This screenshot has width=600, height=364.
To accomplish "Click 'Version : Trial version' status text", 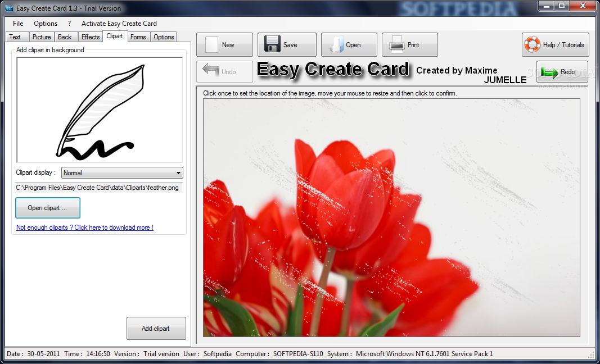I will pos(147,354).
